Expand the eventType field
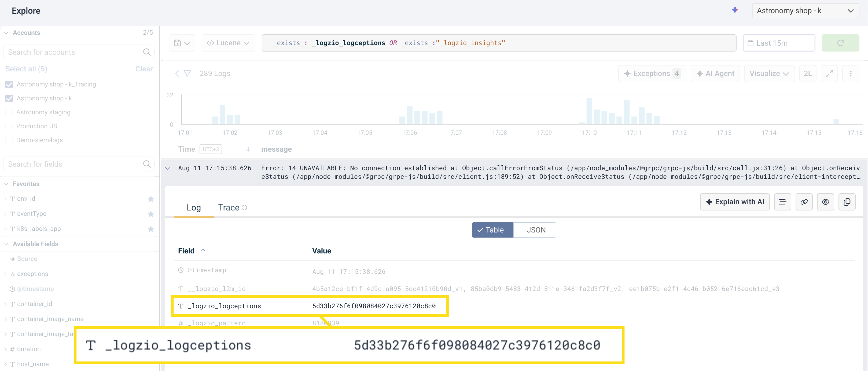 point(5,214)
